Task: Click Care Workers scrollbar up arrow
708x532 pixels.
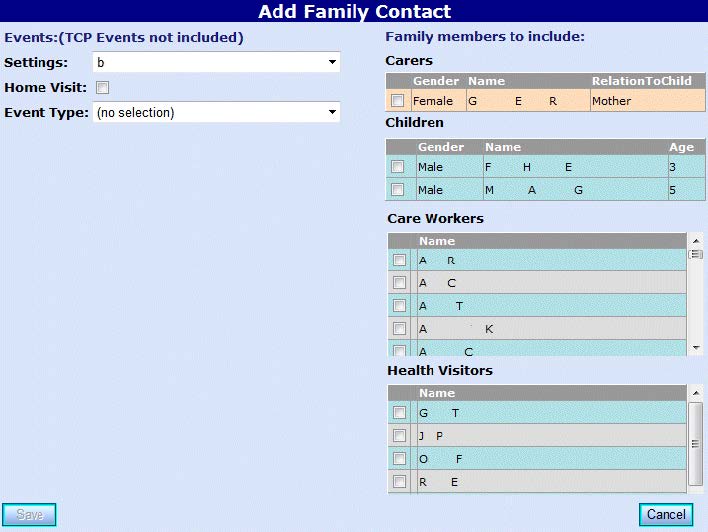Action: (x=696, y=240)
